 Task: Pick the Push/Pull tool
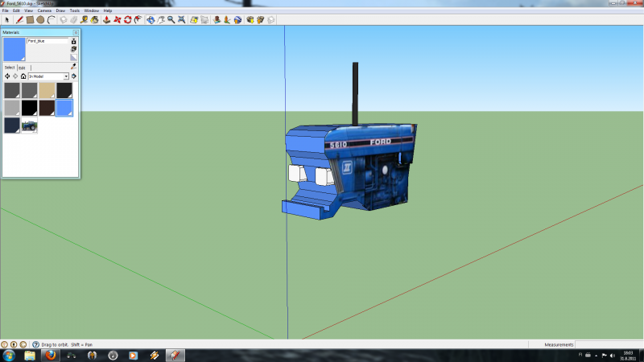(x=107, y=19)
